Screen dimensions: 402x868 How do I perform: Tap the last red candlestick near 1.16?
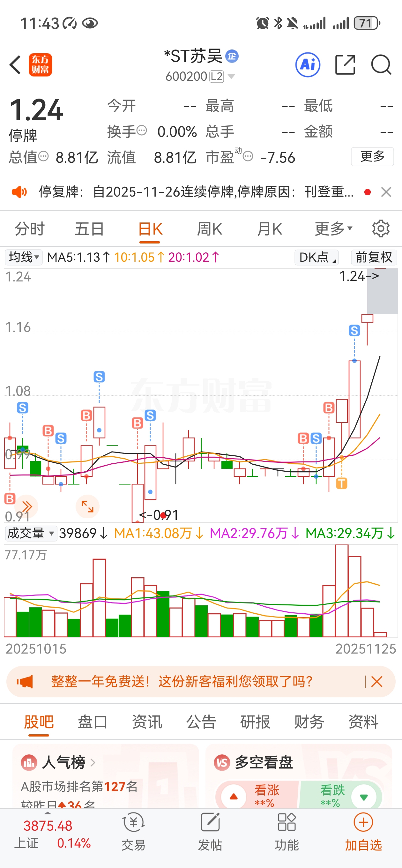pyautogui.click(x=367, y=329)
